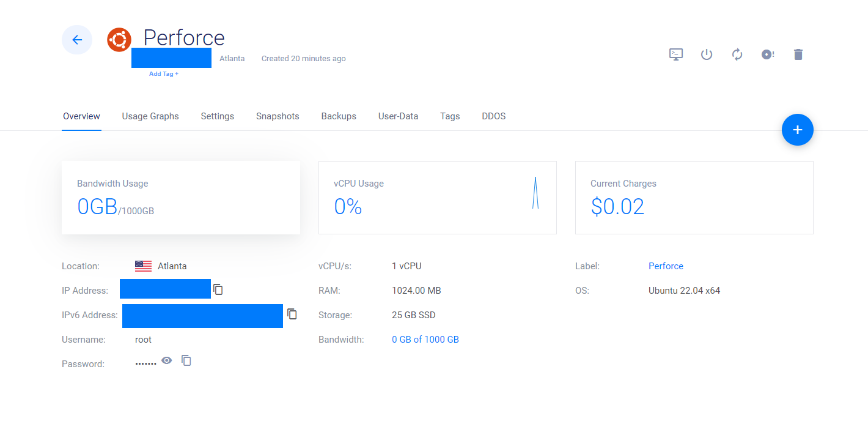Viewport: 868px width, 421px height.
Task: Switch to the Tags tab
Action: 450,116
